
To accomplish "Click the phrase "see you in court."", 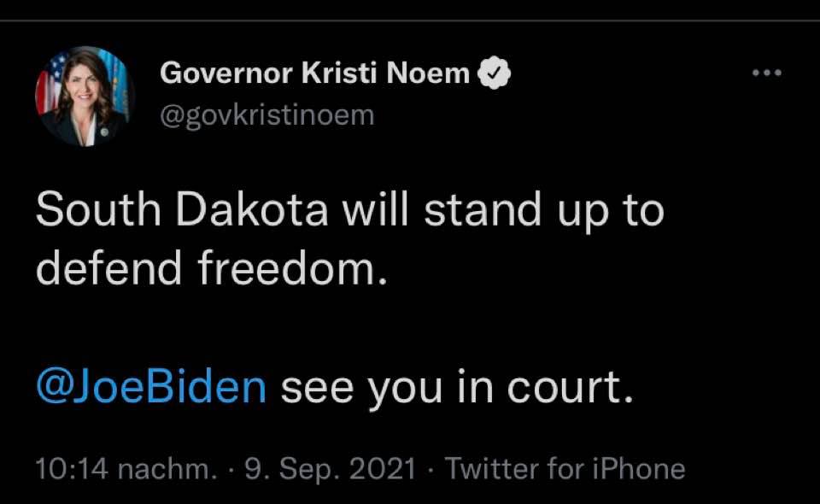I will tap(457, 388).
